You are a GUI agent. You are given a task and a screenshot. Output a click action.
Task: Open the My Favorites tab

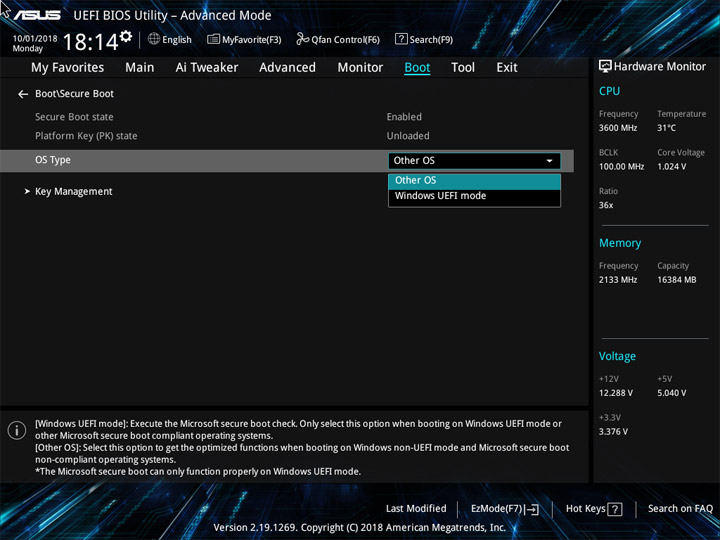pos(68,68)
